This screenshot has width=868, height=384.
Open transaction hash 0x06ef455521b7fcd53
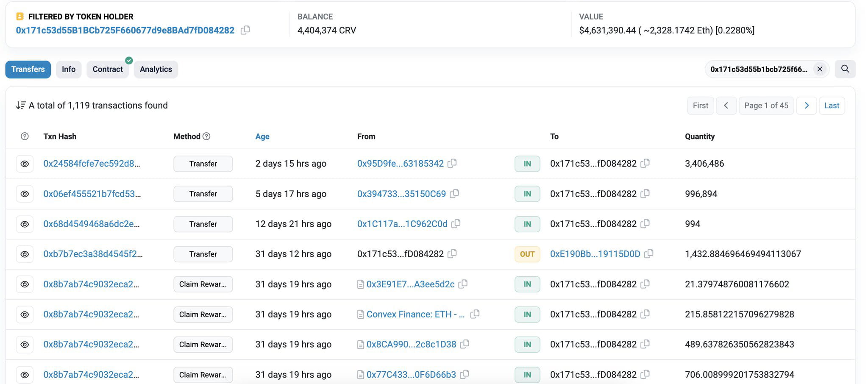(x=92, y=194)
